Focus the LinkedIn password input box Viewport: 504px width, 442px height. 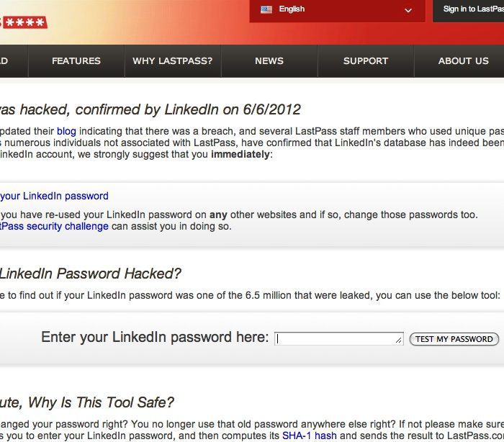(x=338, y=338)
